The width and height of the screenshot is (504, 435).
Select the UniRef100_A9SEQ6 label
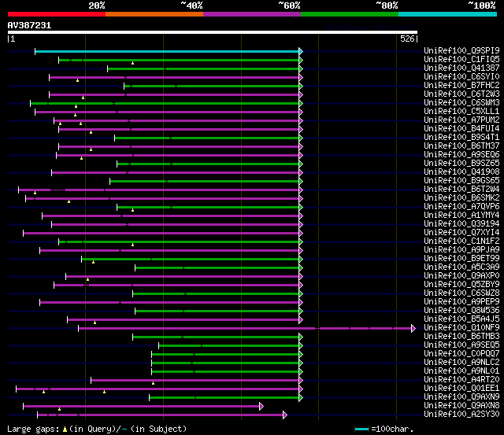[x=461, y=154]
